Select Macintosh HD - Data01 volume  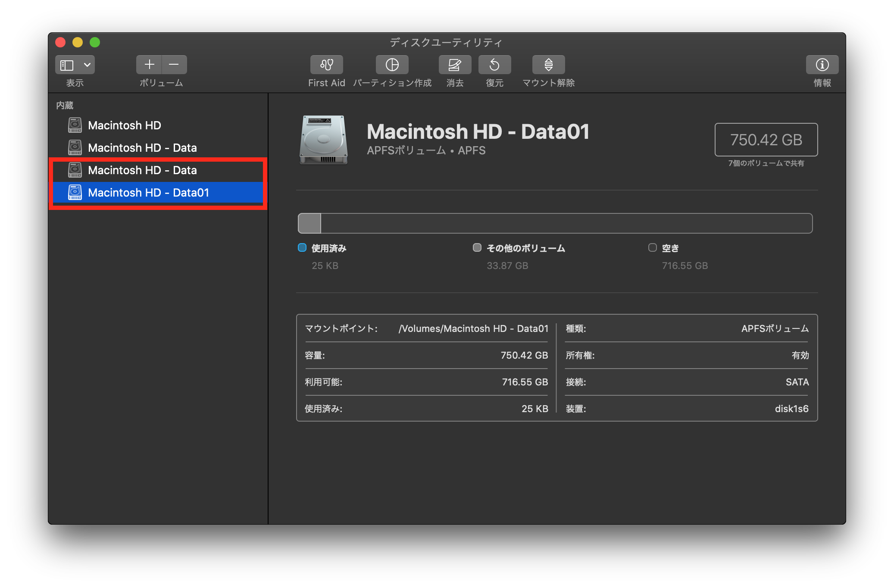148,193
